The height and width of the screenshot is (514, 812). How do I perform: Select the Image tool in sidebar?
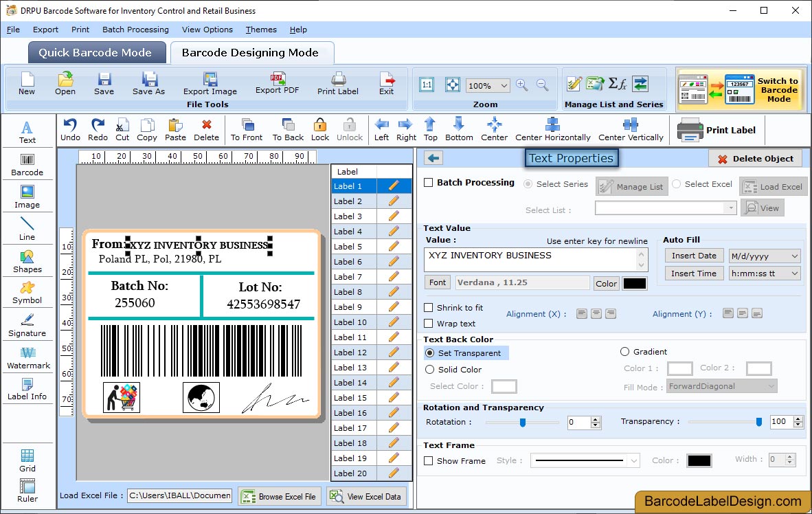[x=27, y=197]
